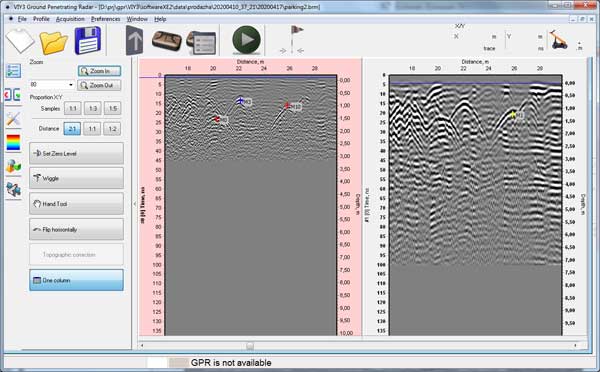This screenshot has width=600, height=372.
Task: Click the 3D shapes sidebar icon
Action: tap(13, 166)
